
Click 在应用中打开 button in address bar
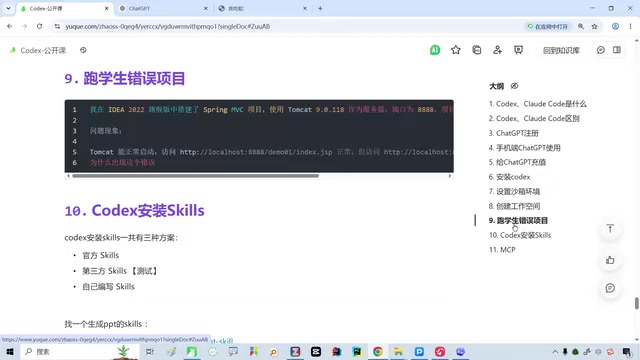[x=547, y=27]
